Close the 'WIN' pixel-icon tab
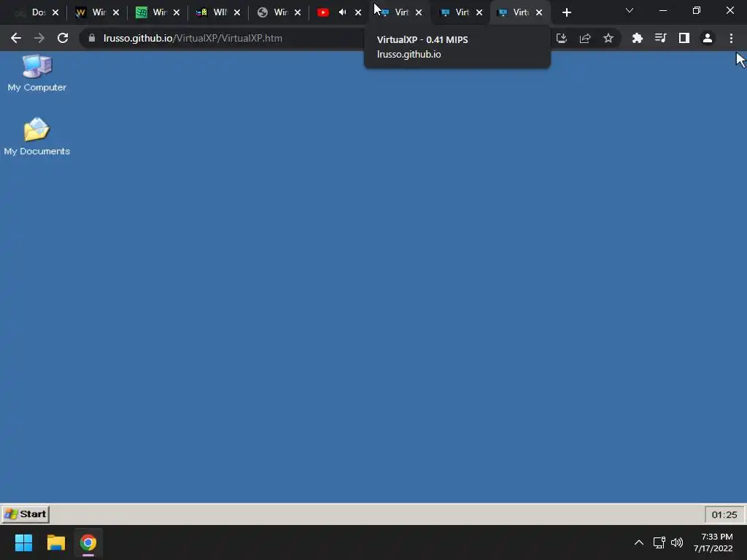 [x=237, y=12]
